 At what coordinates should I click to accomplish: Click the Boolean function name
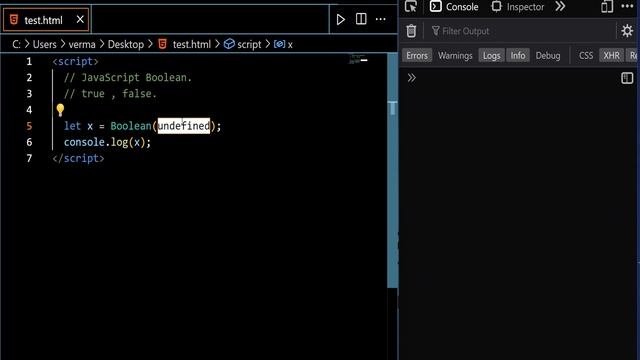click(131, 126)
